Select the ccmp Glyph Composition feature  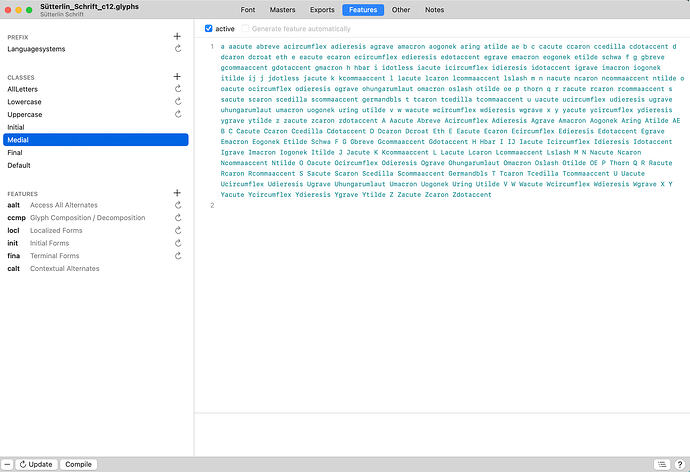(94, 218)
